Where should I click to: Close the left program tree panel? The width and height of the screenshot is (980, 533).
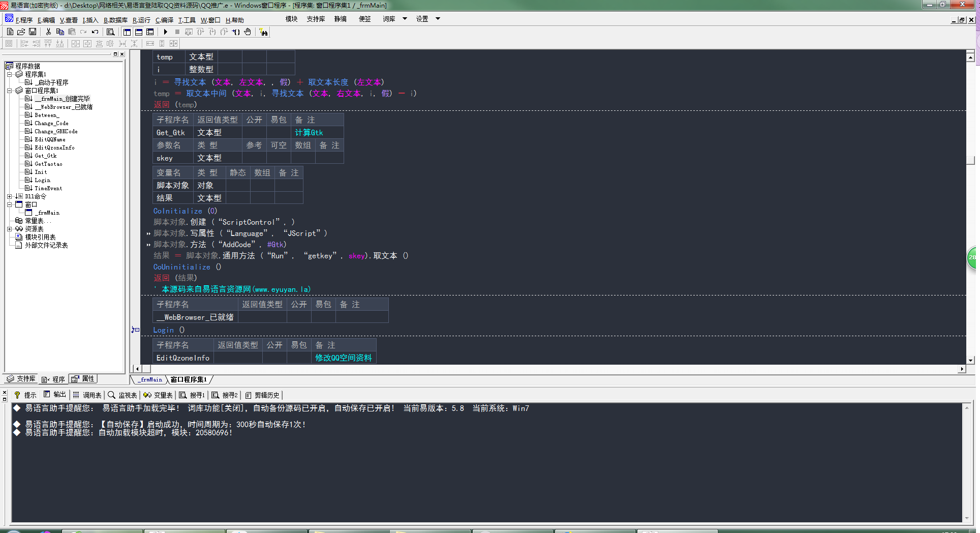click(122, 54)
